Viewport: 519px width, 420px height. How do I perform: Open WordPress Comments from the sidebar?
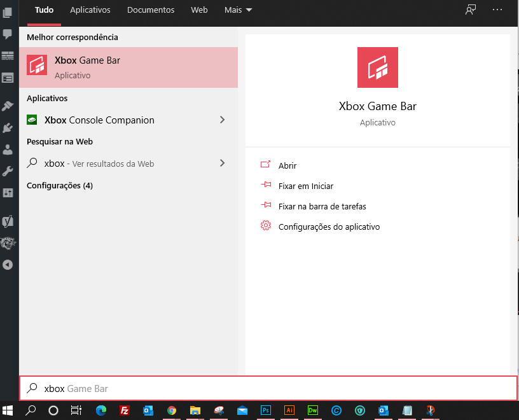[7, 34]
